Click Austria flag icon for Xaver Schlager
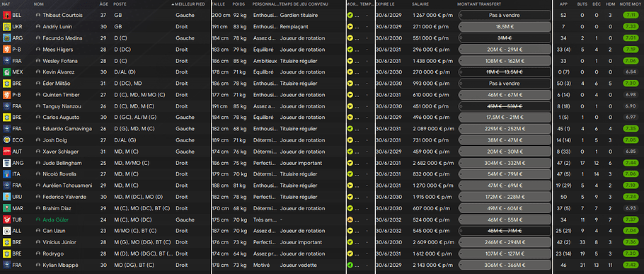The width and height of the screenshot is (644, 274). (x=6, y=152)
